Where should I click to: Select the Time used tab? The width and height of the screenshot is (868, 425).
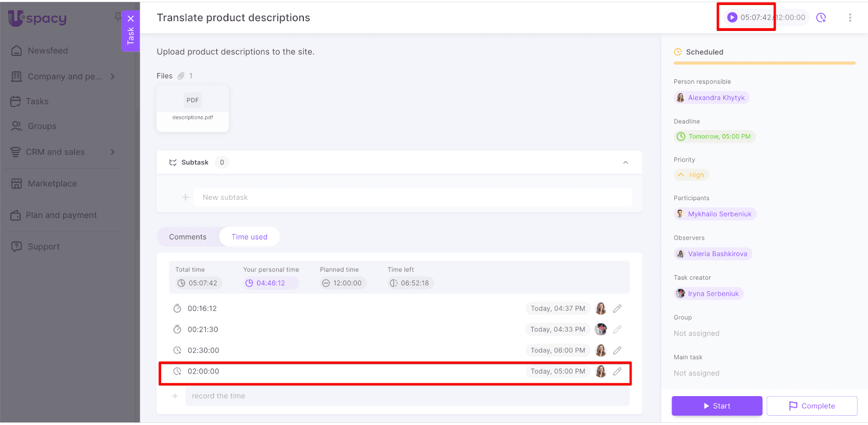coord(249,237)
